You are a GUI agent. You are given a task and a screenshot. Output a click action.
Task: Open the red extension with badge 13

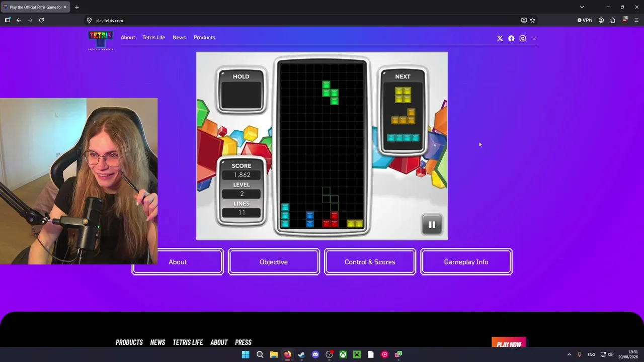click(625, 20)
